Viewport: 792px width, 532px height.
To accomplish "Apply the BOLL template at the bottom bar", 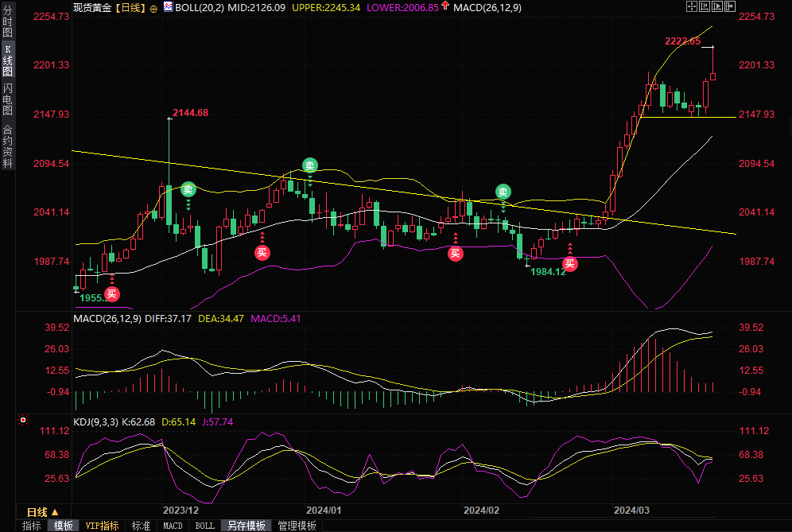I will [204, 526].
